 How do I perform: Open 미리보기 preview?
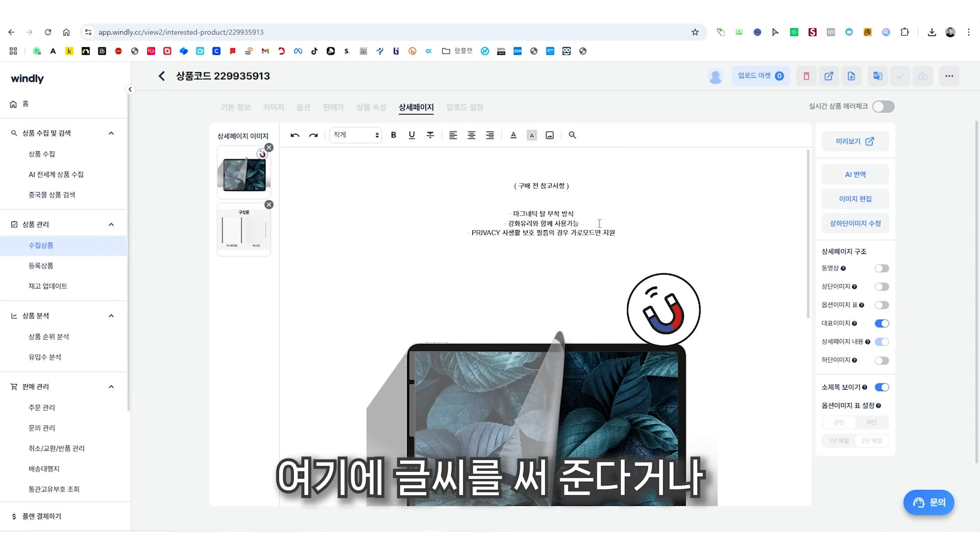[854, 141]
